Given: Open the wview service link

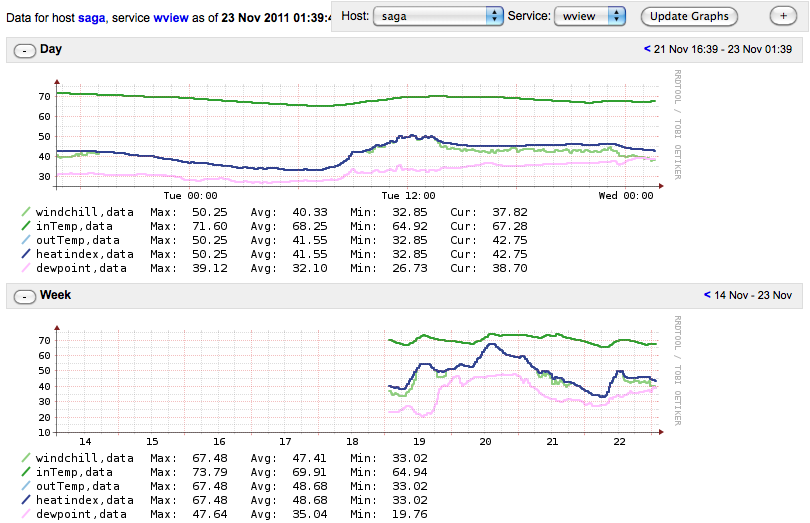Looking at the screenshot, I should coord(170,18).
